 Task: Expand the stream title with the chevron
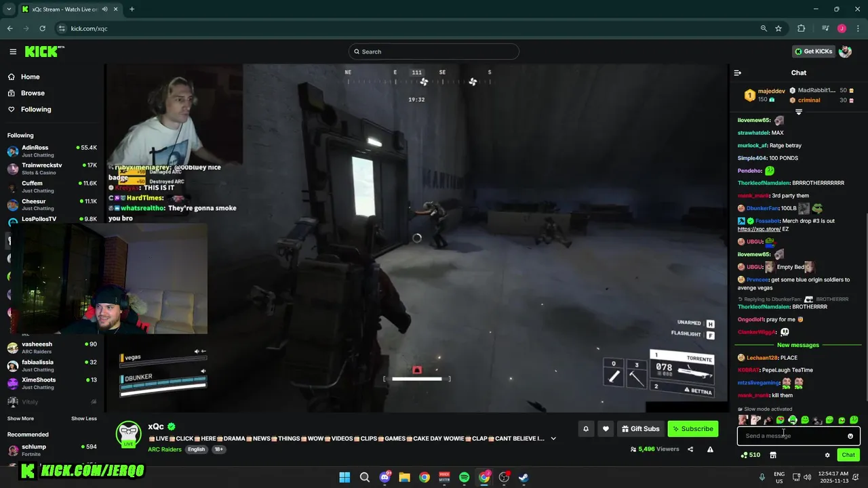[x=553, y=439]
